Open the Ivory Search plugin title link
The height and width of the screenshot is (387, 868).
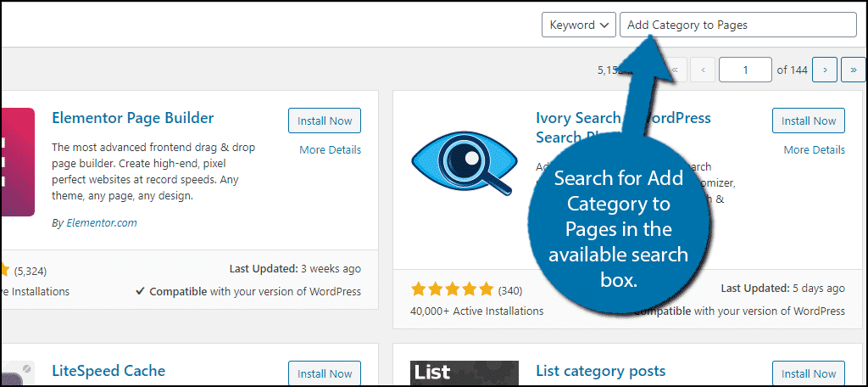pos(623,127)
